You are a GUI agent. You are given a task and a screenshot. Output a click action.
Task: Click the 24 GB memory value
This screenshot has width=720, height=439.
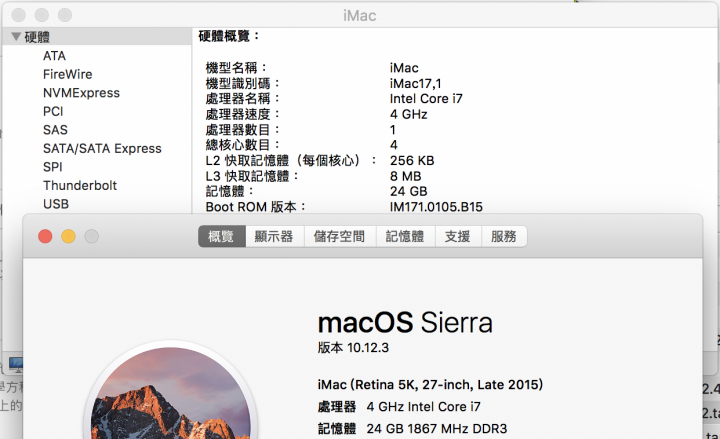(409, 191)
